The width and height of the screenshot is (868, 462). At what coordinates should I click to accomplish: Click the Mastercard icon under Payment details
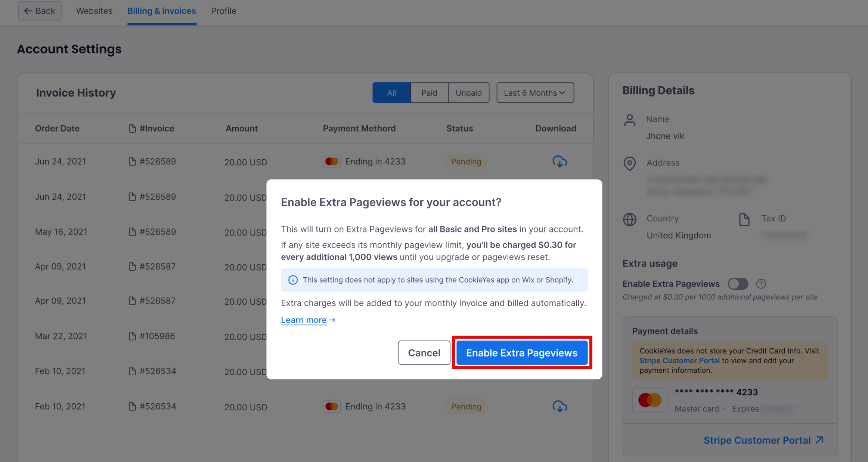tap(650, 400)
